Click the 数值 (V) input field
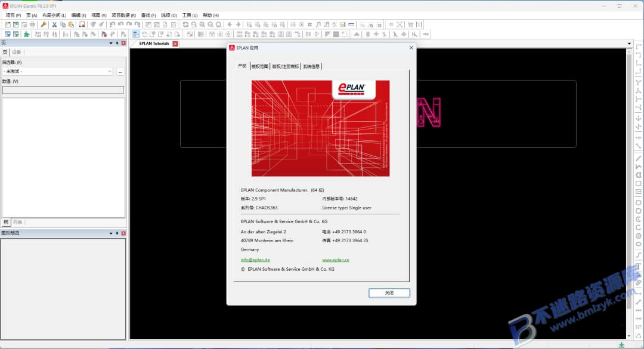Viewport: 644px width, 349px height. (63, 89)
